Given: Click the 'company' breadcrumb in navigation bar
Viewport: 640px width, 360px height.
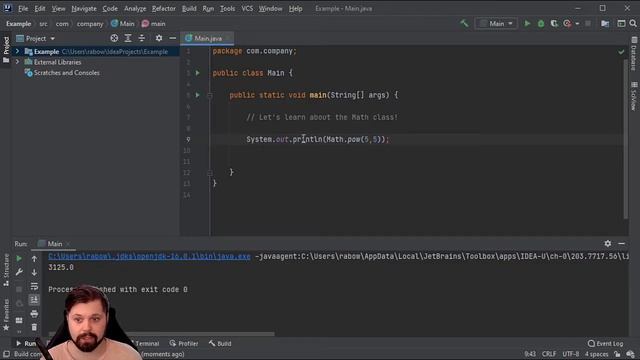Looking at the screenshot, I should (90, 24).
